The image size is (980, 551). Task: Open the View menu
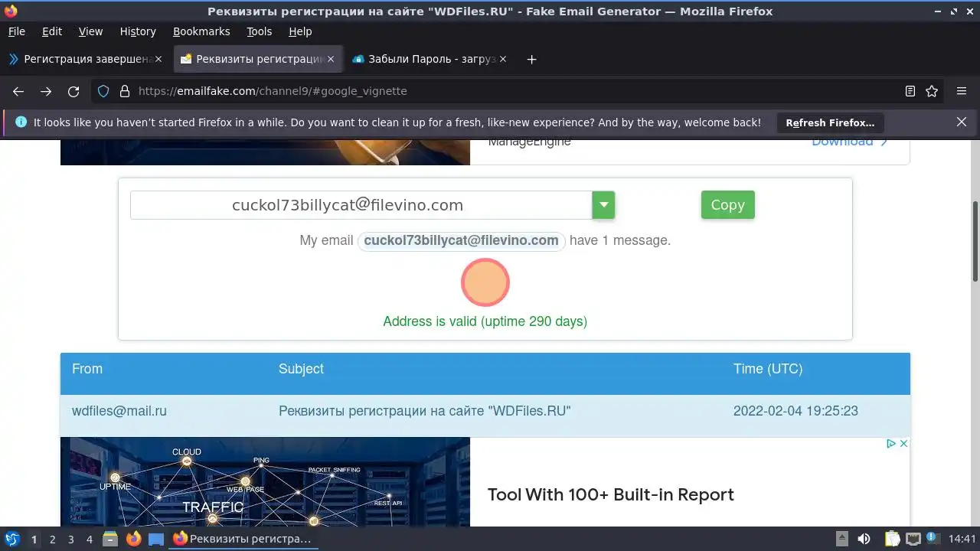point(90,31)
